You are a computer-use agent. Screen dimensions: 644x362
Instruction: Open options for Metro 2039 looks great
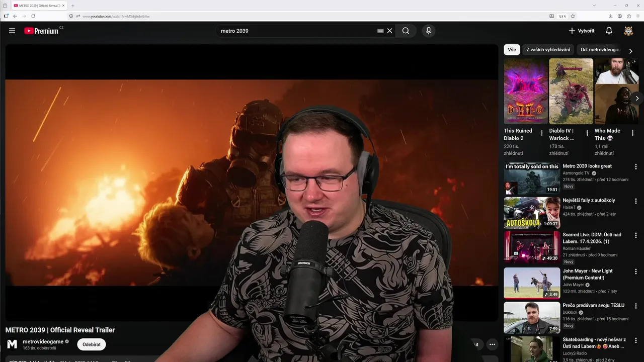636,166
